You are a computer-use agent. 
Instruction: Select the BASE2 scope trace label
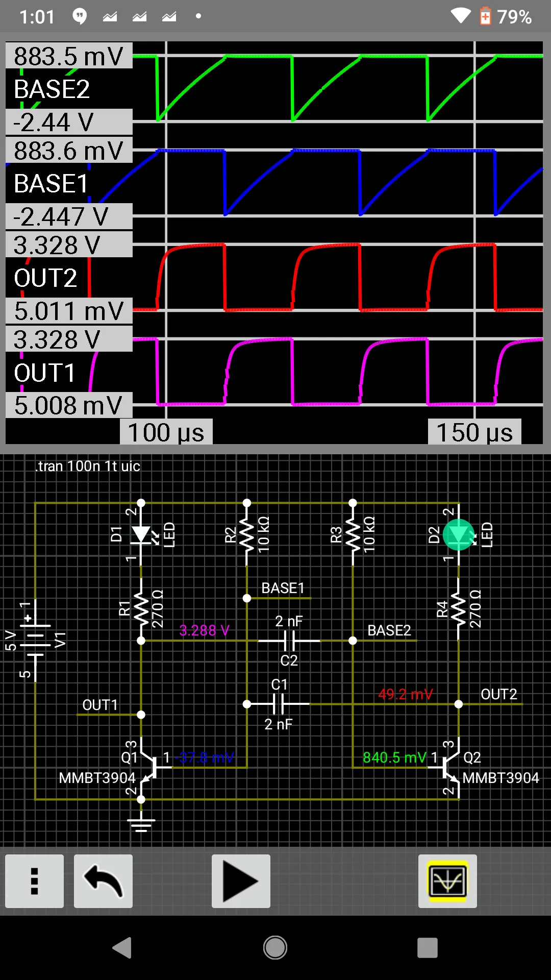tap(52, 89)
